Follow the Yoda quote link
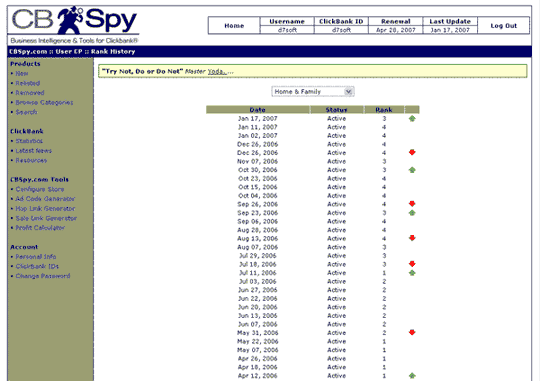The width and height of the screenshot is (540, 381). pos(217,72)
